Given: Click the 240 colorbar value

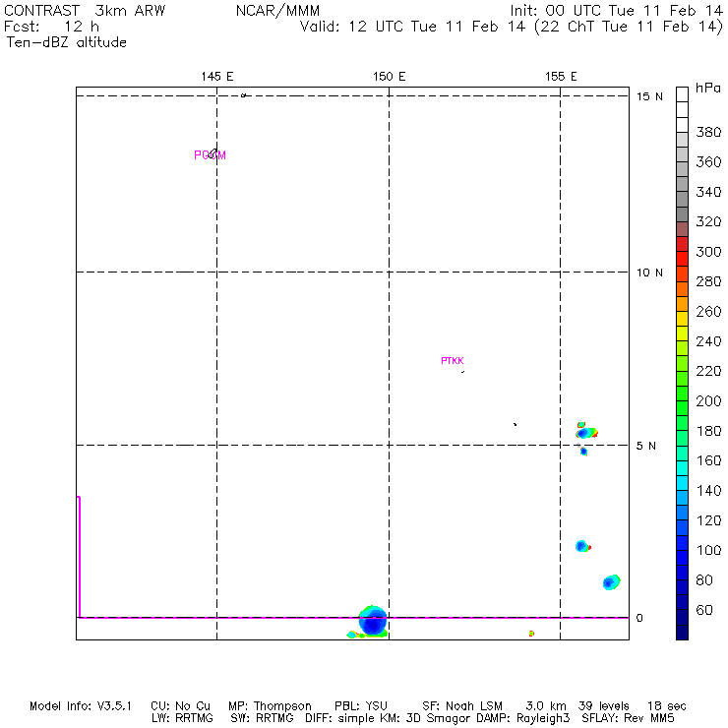Looking at the screenshot, I should pos(708,341).
